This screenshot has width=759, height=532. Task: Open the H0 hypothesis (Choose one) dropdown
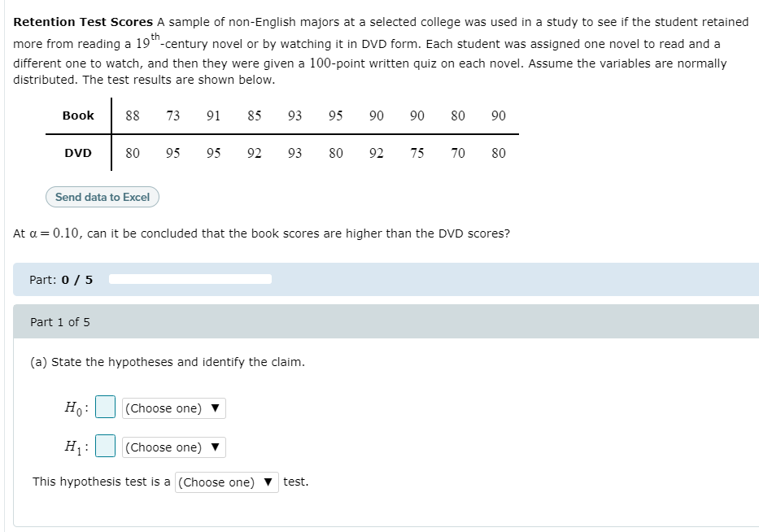pos(173,408)
